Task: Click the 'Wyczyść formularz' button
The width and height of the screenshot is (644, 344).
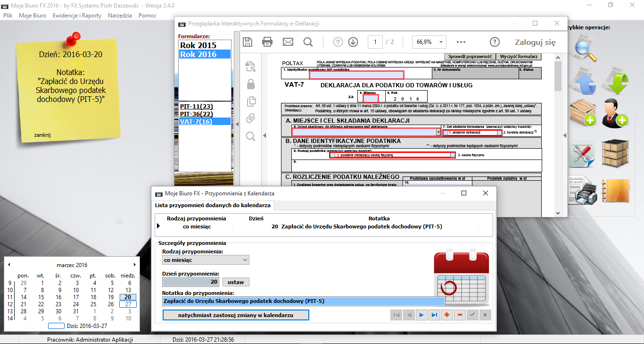Action: pos(519,56)
